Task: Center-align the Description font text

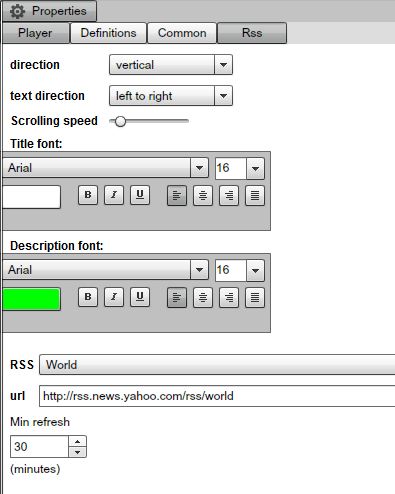Action: tap(203, 297)
